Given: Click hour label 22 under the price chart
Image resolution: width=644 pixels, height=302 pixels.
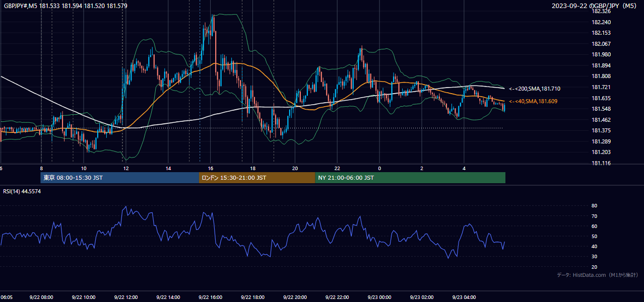Looking at the screenshot, I should [337, 168].
